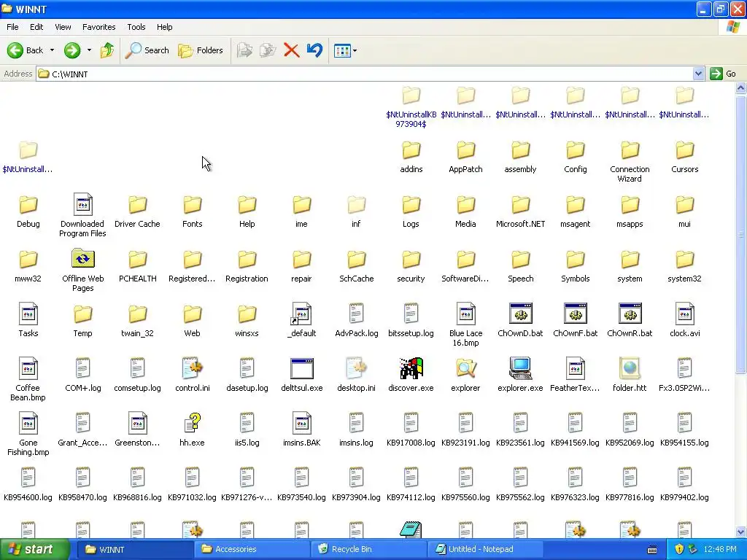The width and height of the screenshot is (747, 560).
Task: Open the Edit menu
Action: (36, 27)
